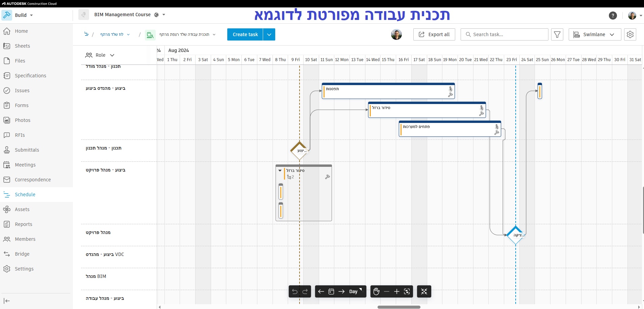The height and width of the screenshot is (309, 644).
Task: Click the green work plan icon
Action: (x=150, y=35)
